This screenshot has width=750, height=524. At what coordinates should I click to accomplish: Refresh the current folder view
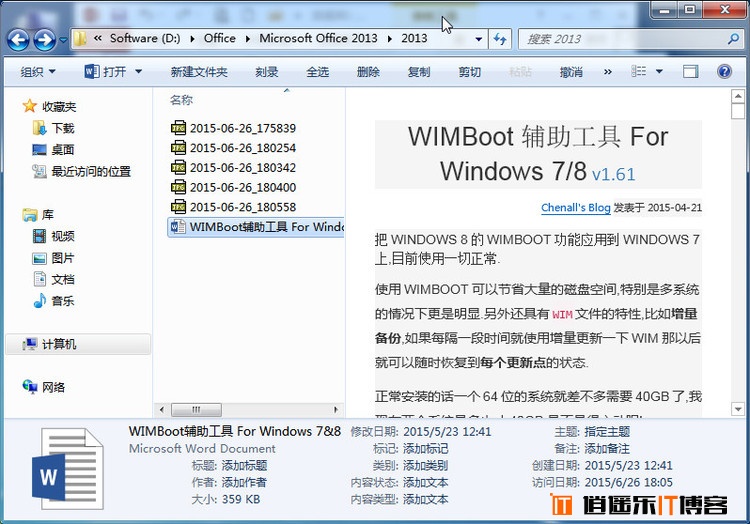tap(500, 39)
